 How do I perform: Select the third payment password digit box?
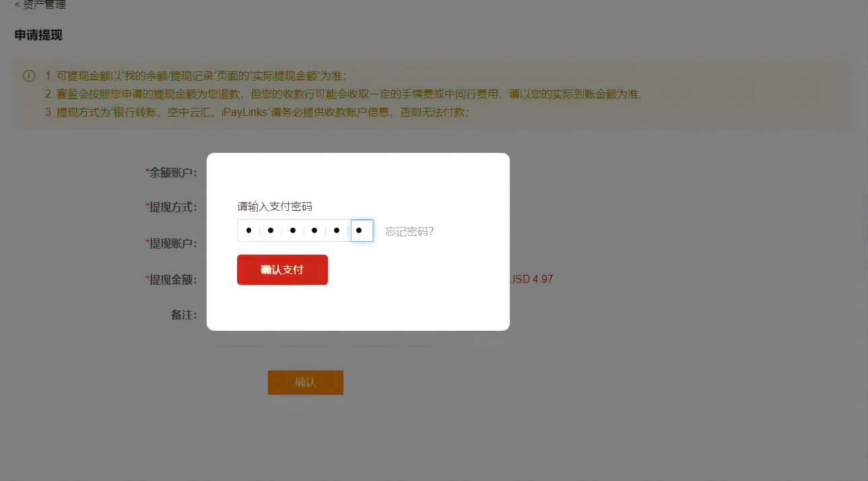click(x=293, y=230)
